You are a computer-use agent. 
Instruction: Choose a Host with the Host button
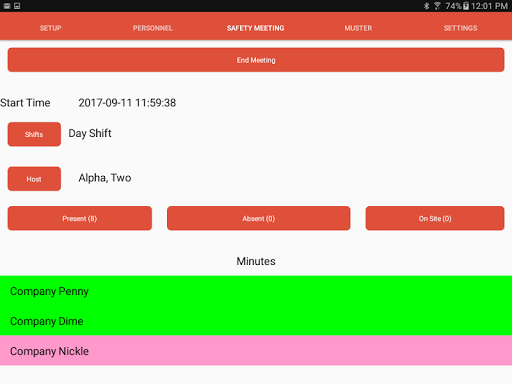[x=34, y=179]
